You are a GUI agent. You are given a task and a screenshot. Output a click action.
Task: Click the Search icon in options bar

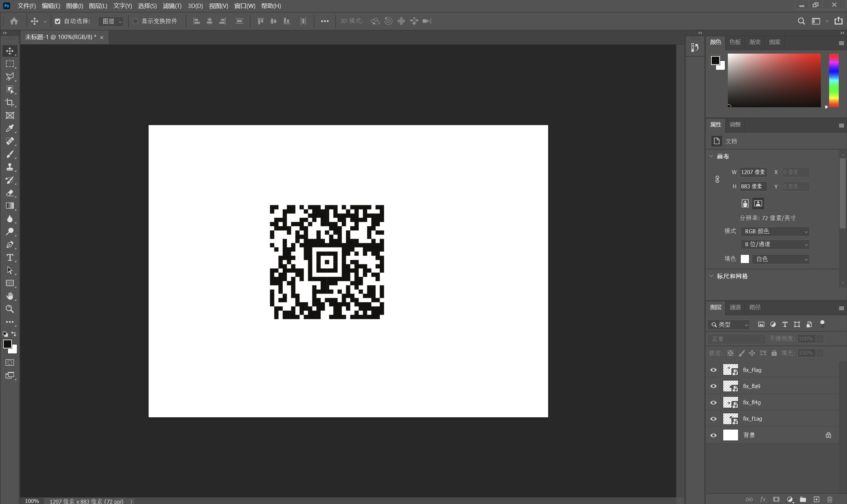pos(801,21)
